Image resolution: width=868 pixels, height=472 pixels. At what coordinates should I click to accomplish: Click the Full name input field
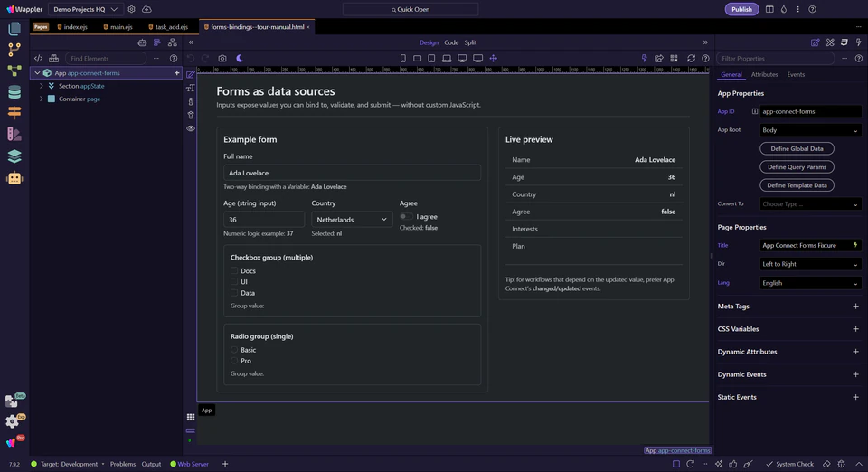click(352, 173)
